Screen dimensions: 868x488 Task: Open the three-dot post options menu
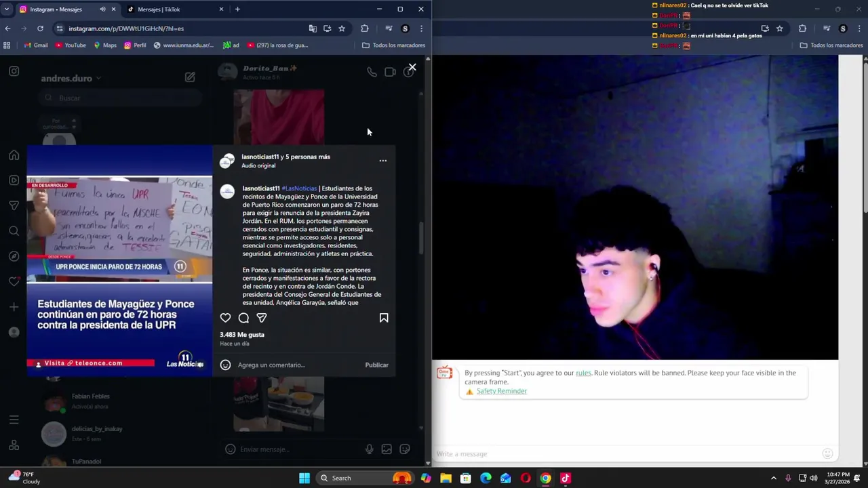[x=382, y=161]
